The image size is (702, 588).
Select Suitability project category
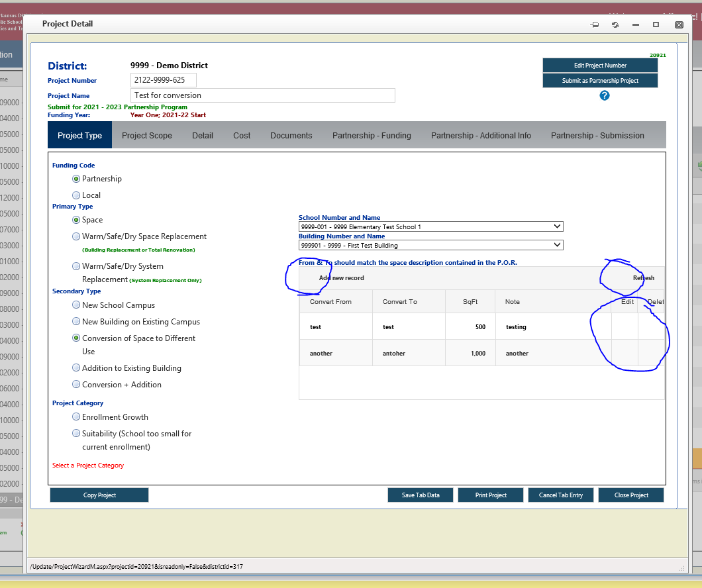point(76,433)
